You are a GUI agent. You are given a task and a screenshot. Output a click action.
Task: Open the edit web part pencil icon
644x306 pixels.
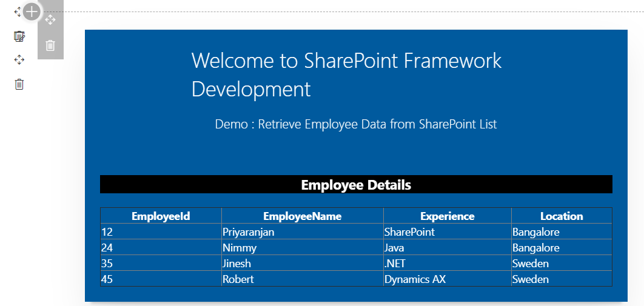click(x=19, y=36)
